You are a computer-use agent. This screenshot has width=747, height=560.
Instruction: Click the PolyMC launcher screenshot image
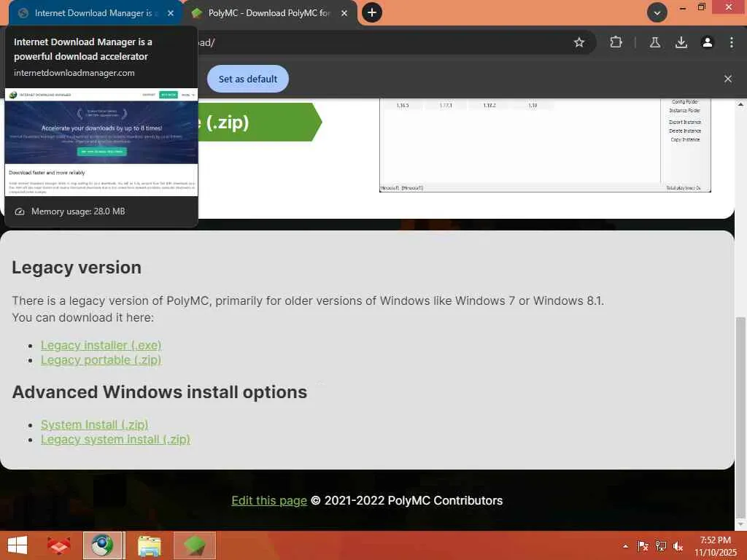pyautogui.click(x=545, y=145)
